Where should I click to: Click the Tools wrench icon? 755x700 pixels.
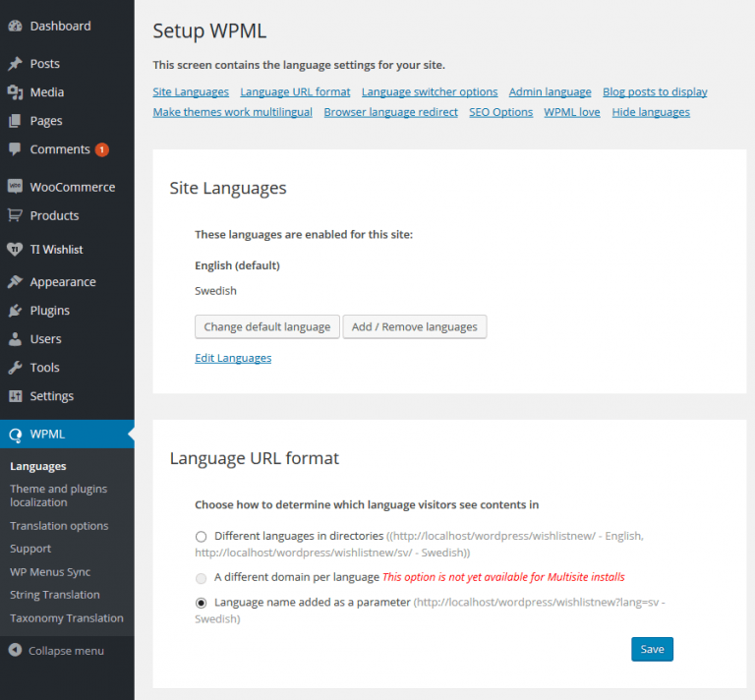15,368
